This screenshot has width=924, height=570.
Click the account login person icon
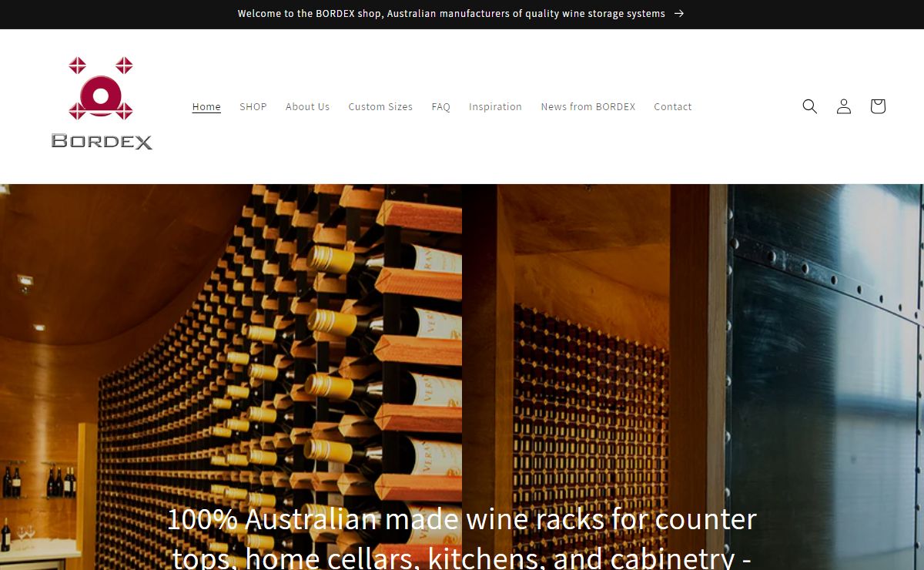click(844, 106)
